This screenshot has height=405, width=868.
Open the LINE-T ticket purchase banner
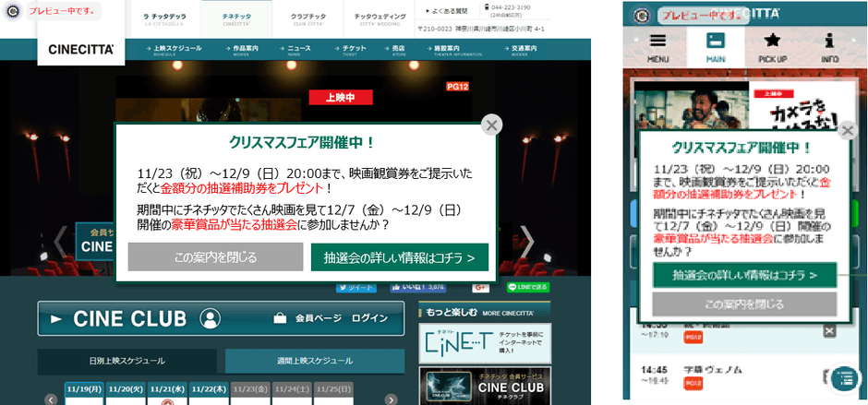click(485, 343)
